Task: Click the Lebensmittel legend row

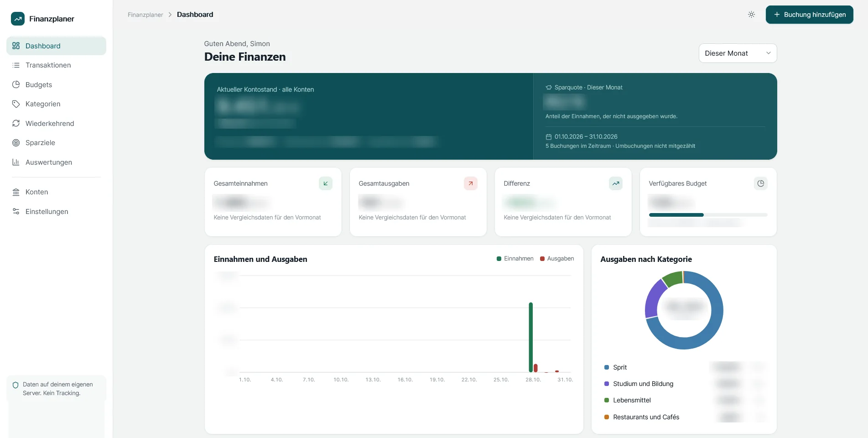Action: pos(684,400)
